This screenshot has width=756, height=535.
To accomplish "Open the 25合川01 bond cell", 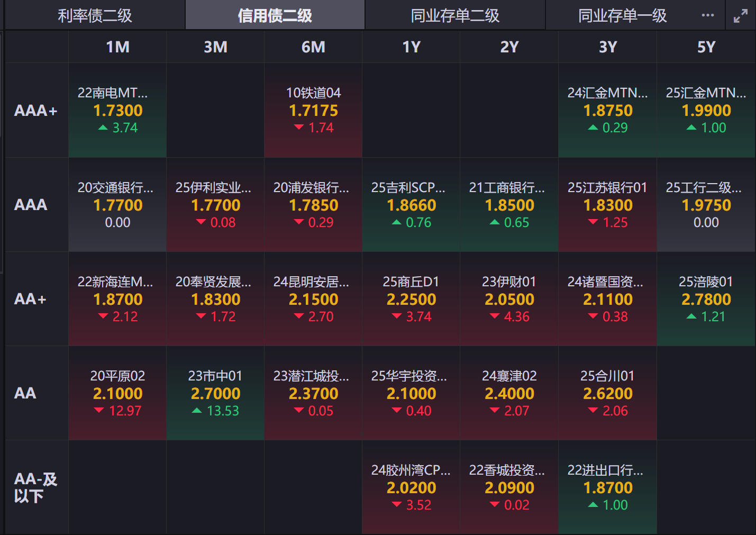I will 608,393.
